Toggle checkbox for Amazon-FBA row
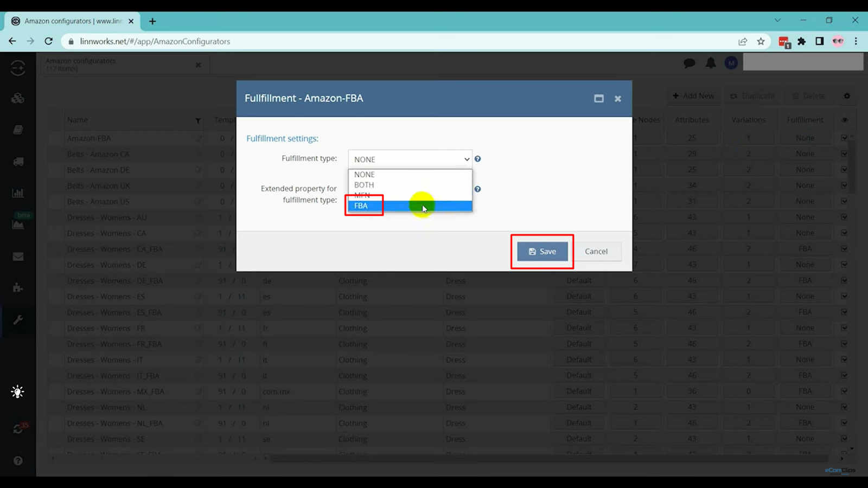This screenshot has width=868, height=488. [x=845, y=138]
